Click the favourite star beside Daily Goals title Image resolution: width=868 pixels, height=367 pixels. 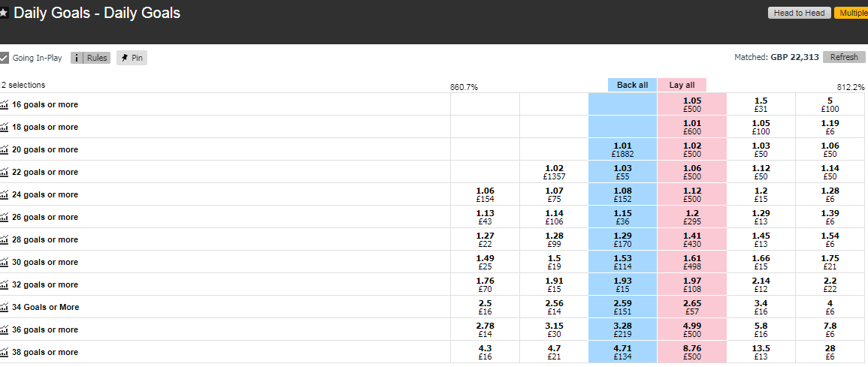[4, 14]
